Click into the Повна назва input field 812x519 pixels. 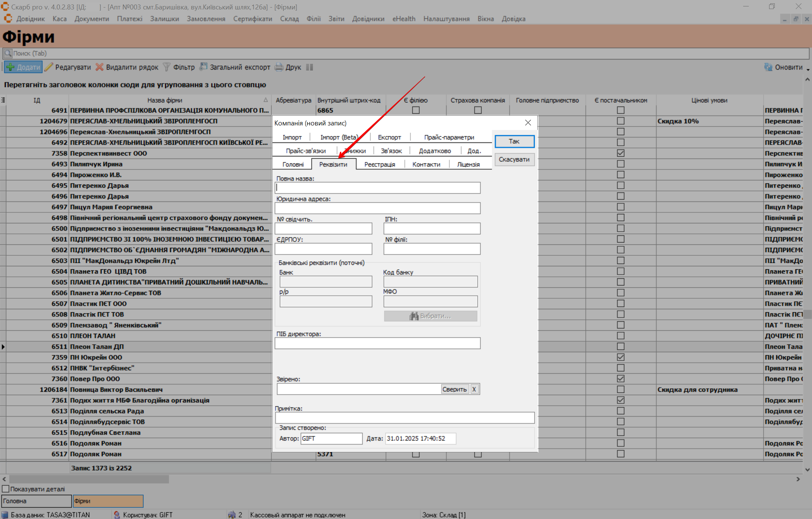tap(377, 188)
